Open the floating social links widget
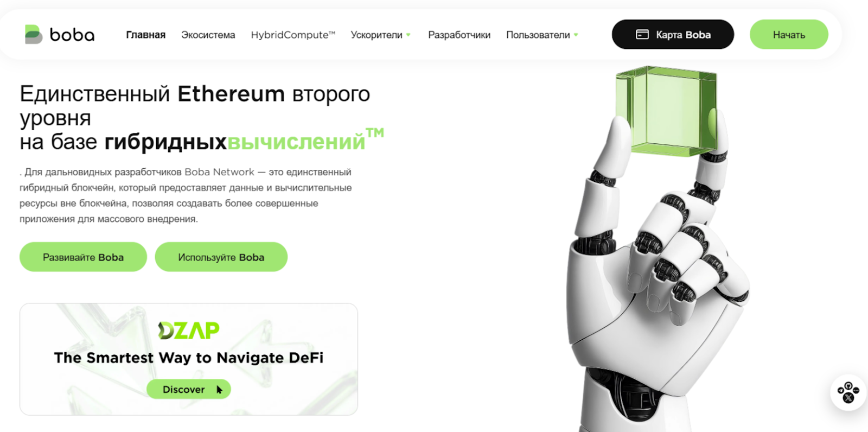Viewport: 868px width, 432px height. point(848,392)
